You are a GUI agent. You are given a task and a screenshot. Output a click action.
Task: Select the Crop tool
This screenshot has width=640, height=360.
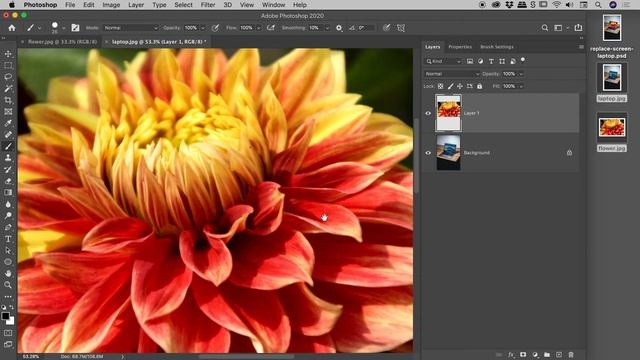8,100
